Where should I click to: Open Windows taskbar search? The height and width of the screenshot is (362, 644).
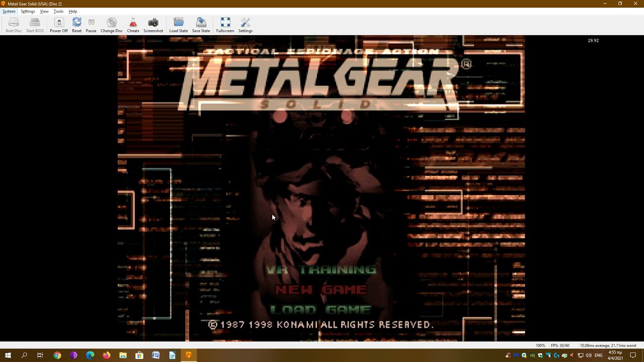click(24, 355)
